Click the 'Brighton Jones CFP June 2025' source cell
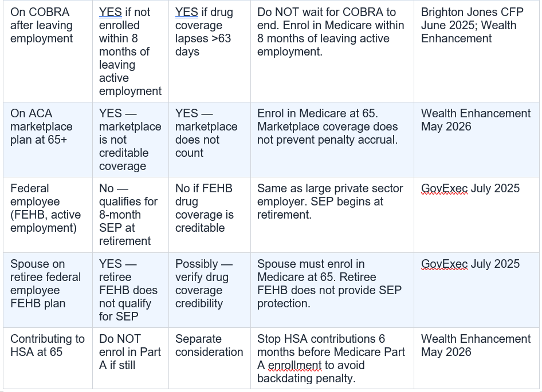Viewport: 542px width, 392px height. 476,52
